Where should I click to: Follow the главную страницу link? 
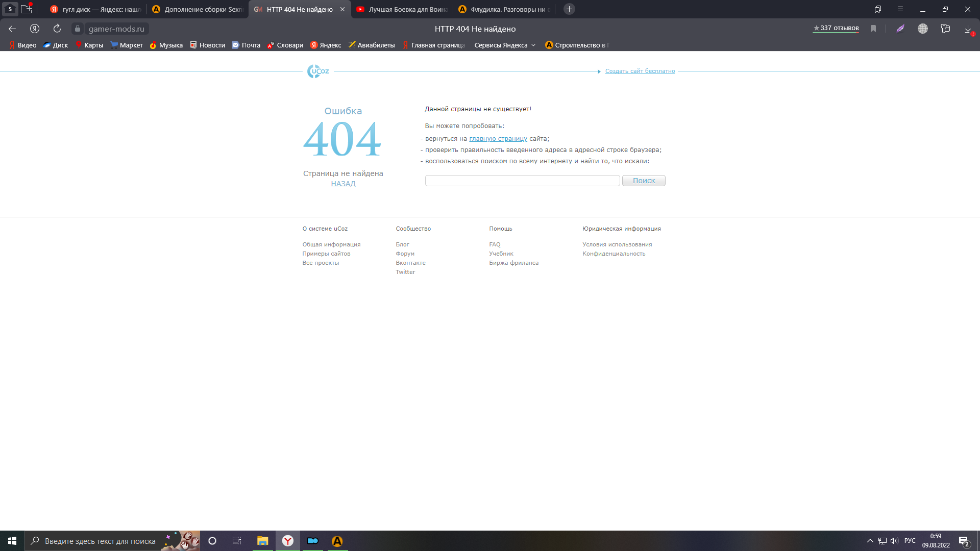click(498, 139)
